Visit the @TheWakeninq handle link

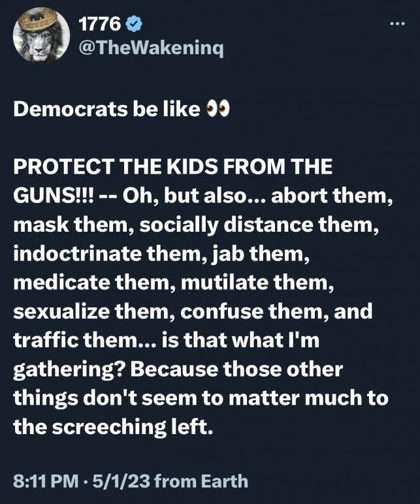pyautogui.click(x=151, y=48)
